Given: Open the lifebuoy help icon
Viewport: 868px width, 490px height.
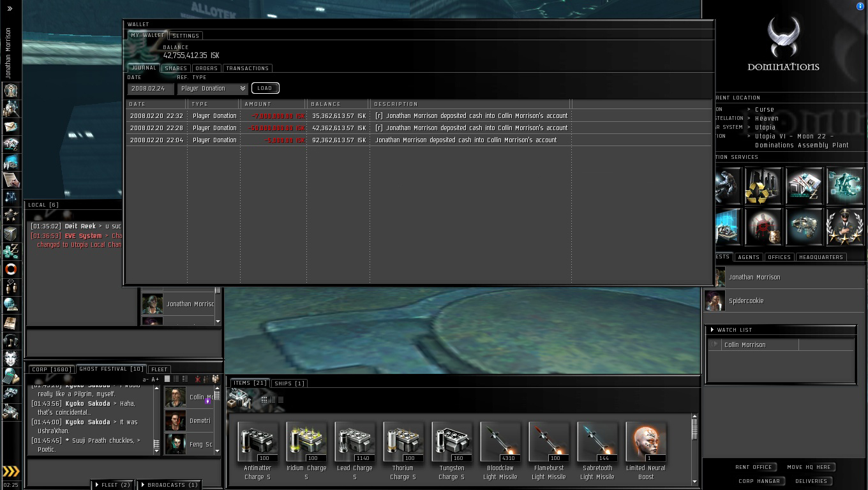Looking at the screenshot, I should coord(11,269).
